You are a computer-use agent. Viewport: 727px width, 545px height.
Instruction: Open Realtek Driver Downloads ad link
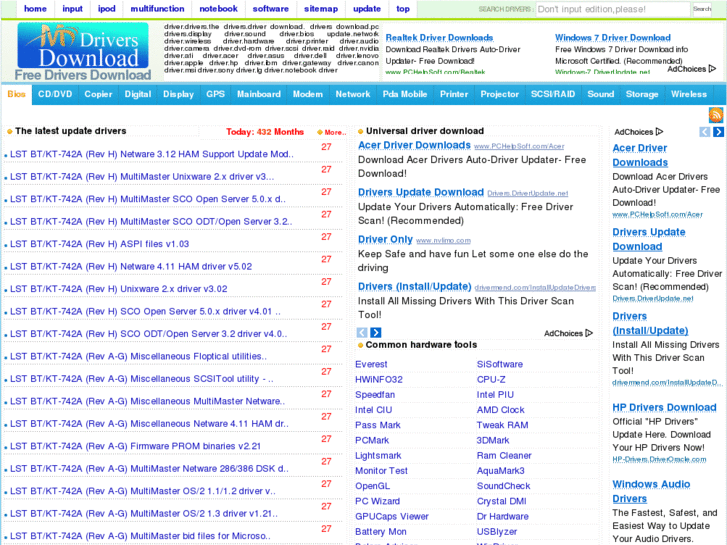[439, 38]
